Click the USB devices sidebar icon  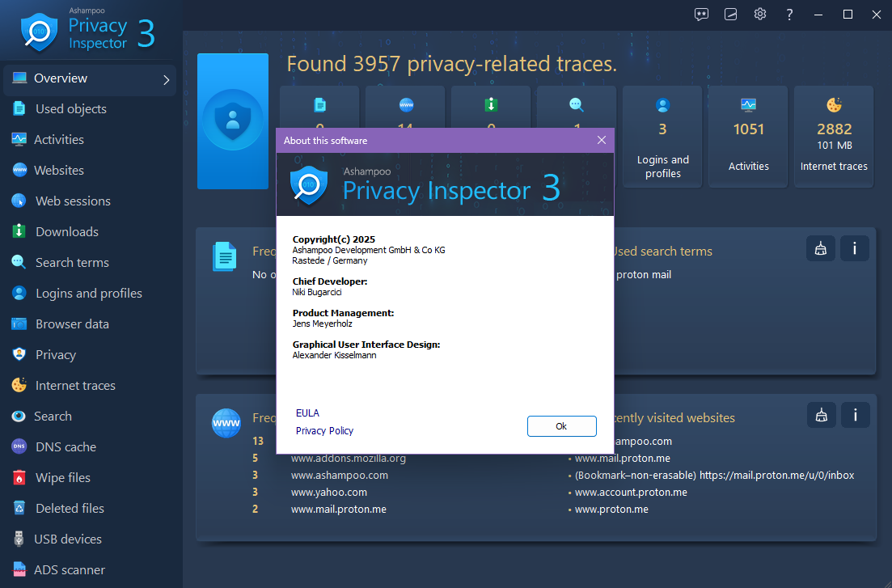tap(19, 539)
